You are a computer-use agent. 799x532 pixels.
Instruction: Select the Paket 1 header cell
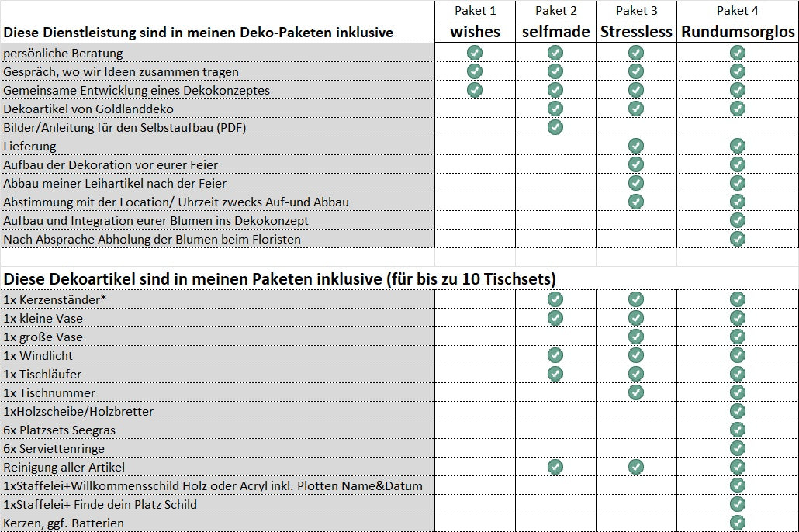(475, 10)
